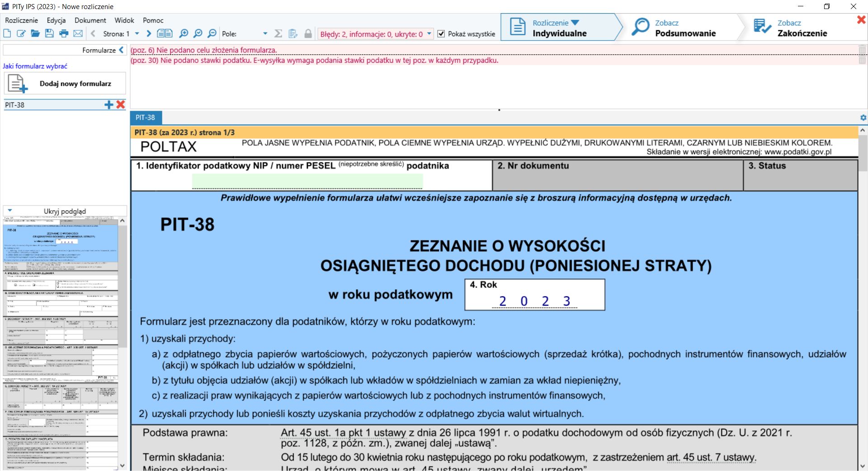The height and width of the screenshot is (471, 868).
Task: Add a PIT-38 attachment with plus icon
Action: pyautogui.click(x=108, y=104)
